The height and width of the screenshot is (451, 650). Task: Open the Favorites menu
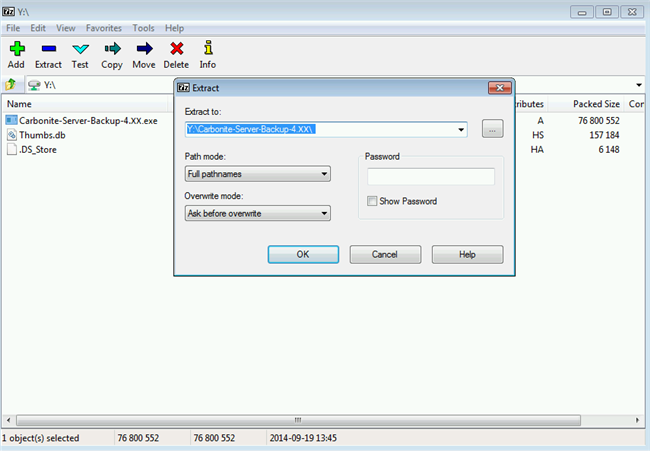(104, 28)
